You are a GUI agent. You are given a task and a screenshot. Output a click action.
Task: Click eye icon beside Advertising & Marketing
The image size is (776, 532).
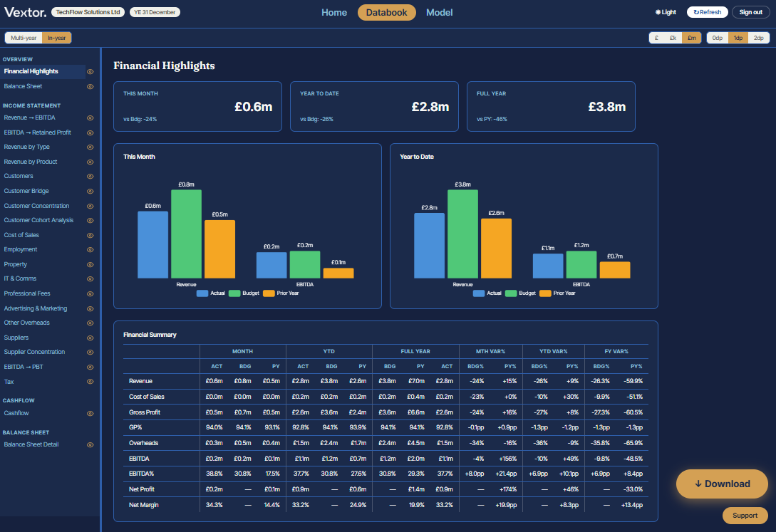point(90,308)
